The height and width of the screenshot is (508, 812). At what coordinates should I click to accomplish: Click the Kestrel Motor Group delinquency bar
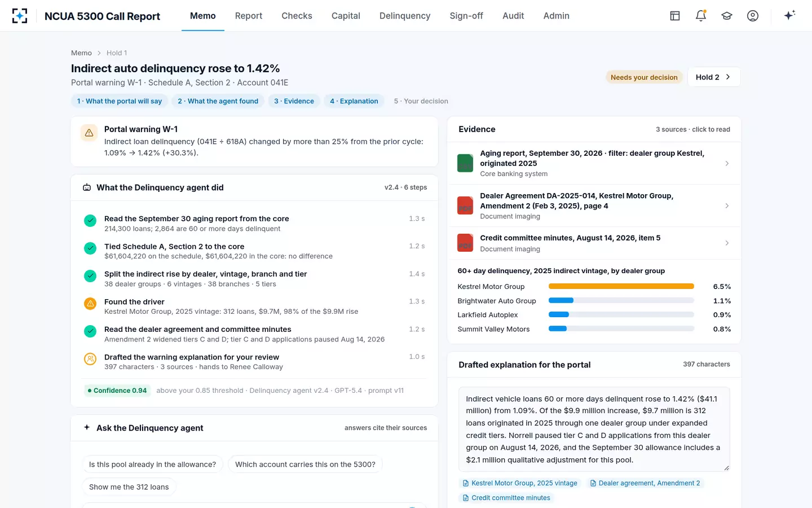(621, 286)
